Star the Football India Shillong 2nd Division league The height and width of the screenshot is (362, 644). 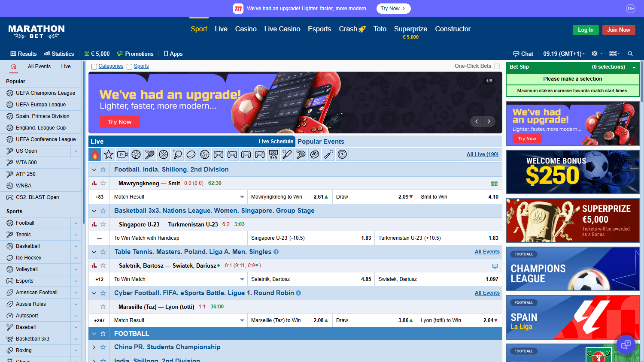pos(103,169)
